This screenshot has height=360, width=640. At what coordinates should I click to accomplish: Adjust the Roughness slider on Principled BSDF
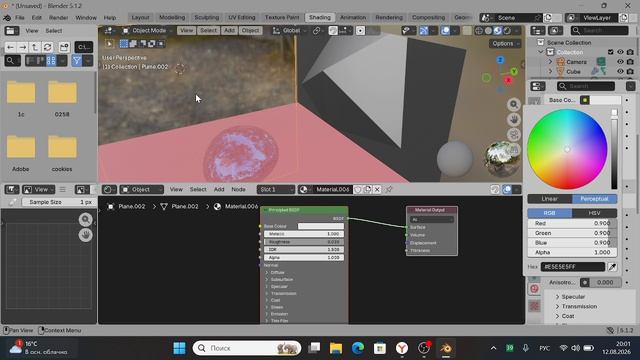click(x=304, y=242)
